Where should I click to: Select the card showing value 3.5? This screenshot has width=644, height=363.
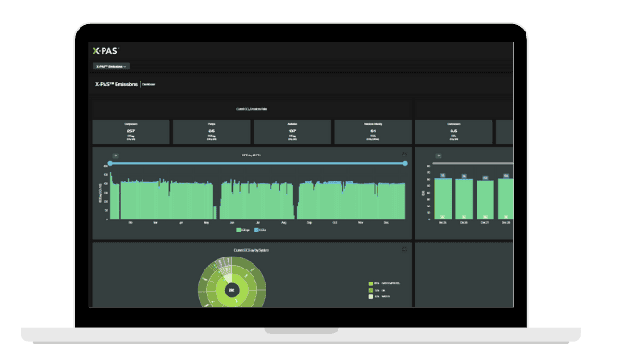point(453,132)
